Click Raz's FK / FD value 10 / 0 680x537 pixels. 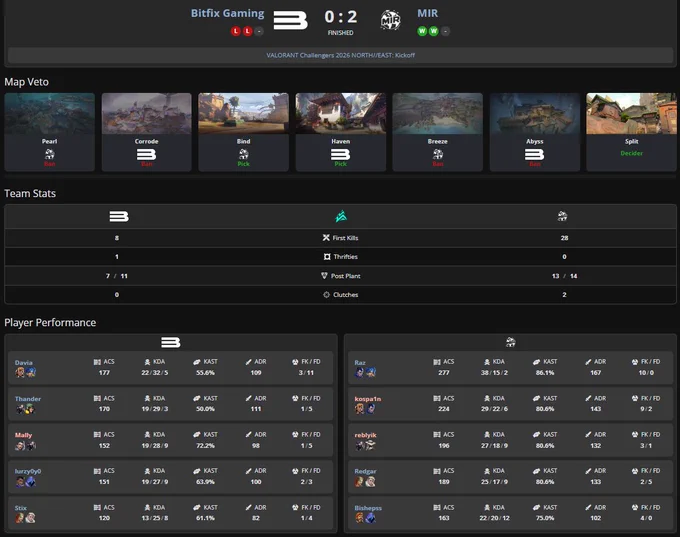pos(646,373)
